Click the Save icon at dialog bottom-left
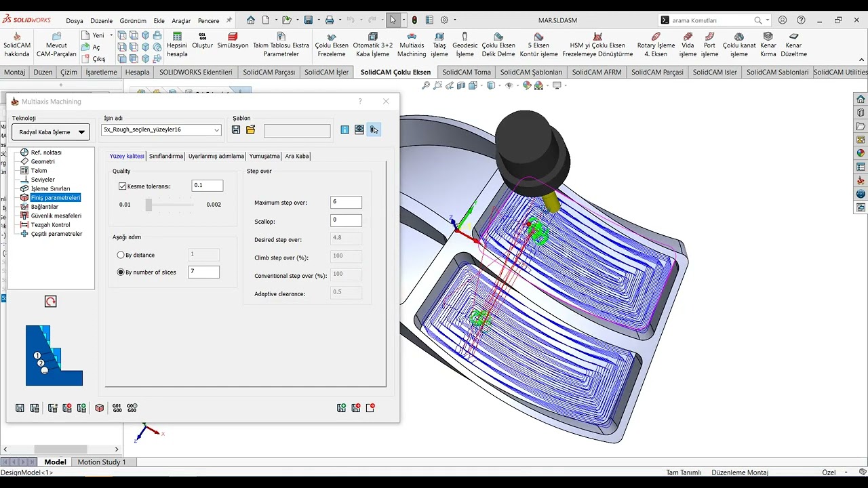Screen dimensions: 868x488 pos(20,408)
